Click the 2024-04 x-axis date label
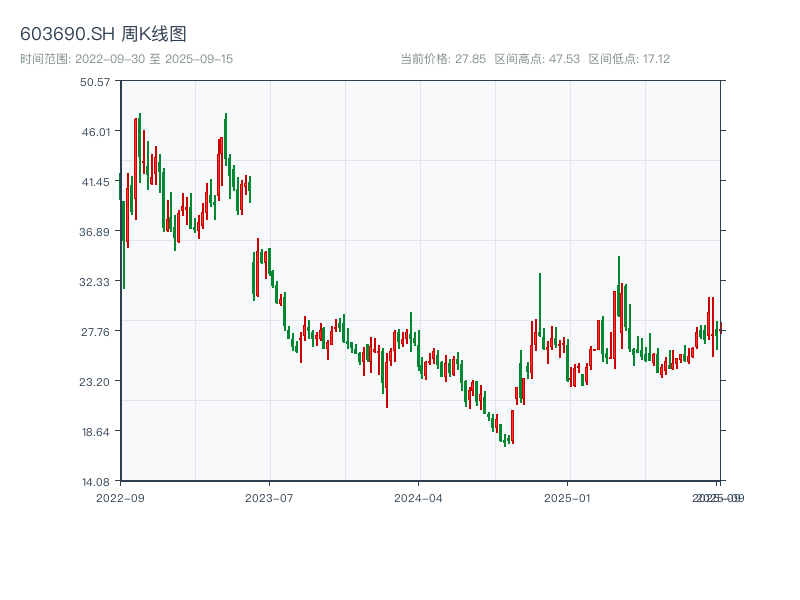The height and width of the screenshot is (600, 800). (419, 497)
